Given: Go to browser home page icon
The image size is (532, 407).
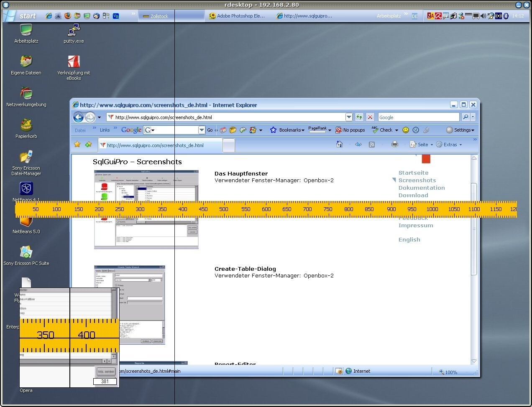Looking at the screenshot, I should click(340, 144).
